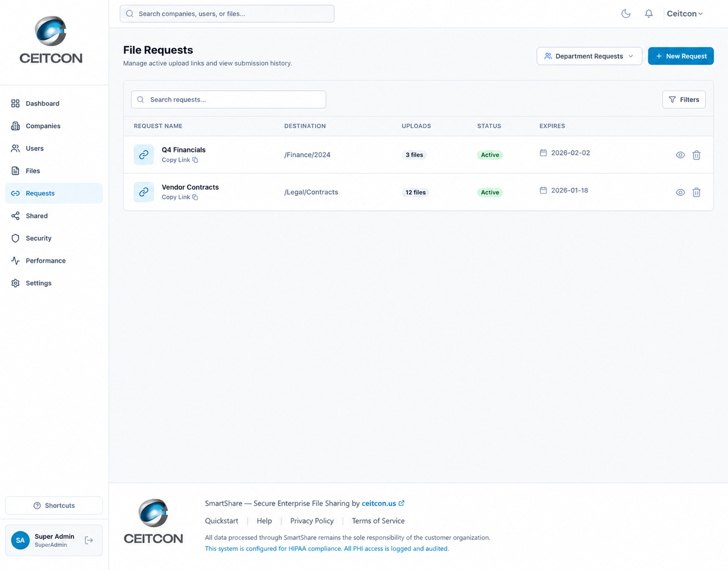Open notifications bell icon
Screen dimensions: 728x570
[649, 14]
